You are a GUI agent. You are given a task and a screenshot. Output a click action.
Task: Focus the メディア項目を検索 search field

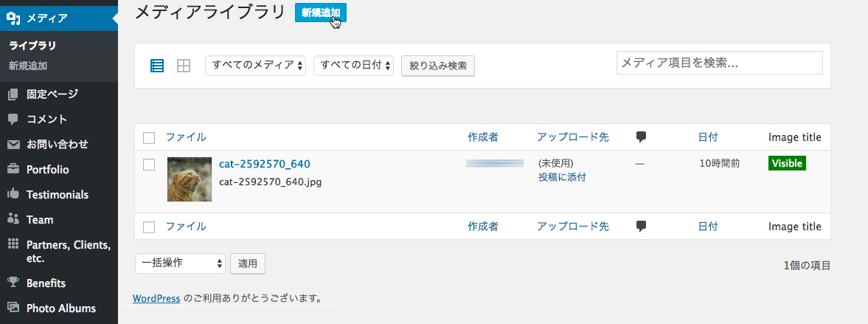[x=719, y=63]
